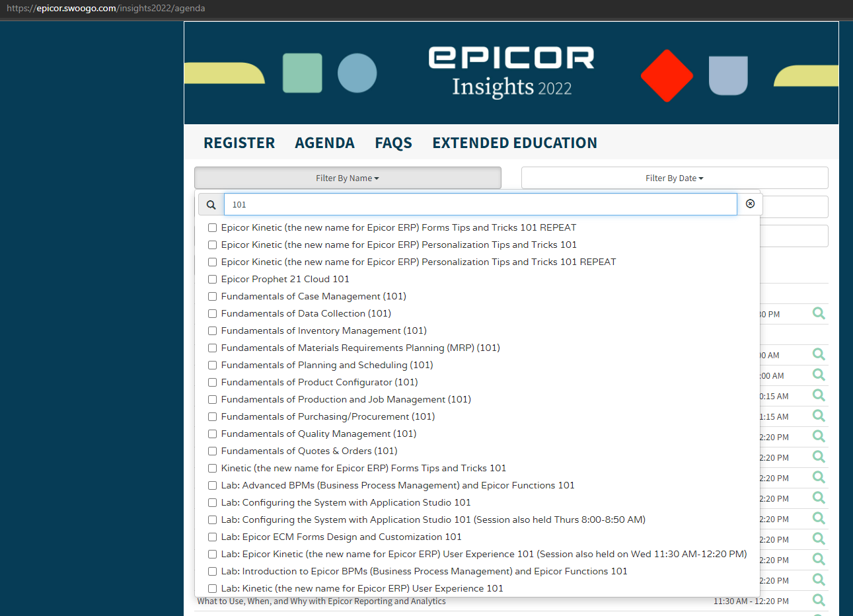The image size is (853, 616).
Task: Go to the REGISTER page
Action: tap(239, 143)
